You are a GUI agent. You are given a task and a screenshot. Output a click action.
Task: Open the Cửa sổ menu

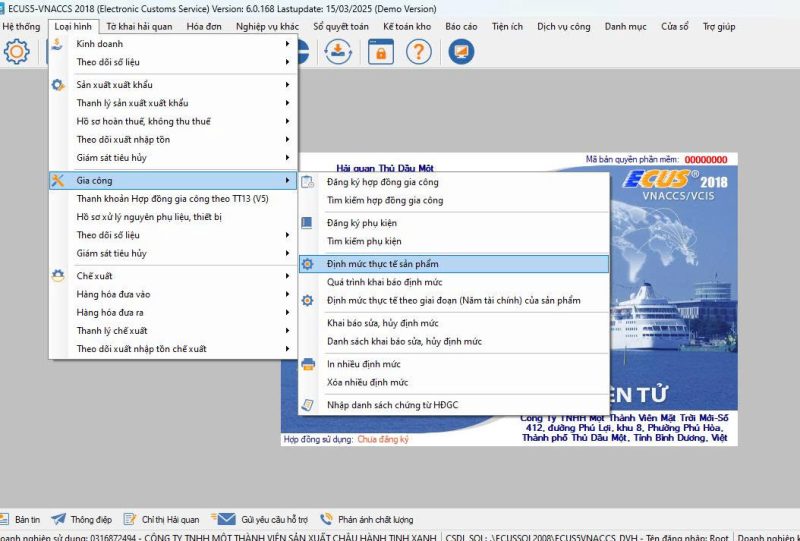(x=674, y=27)
